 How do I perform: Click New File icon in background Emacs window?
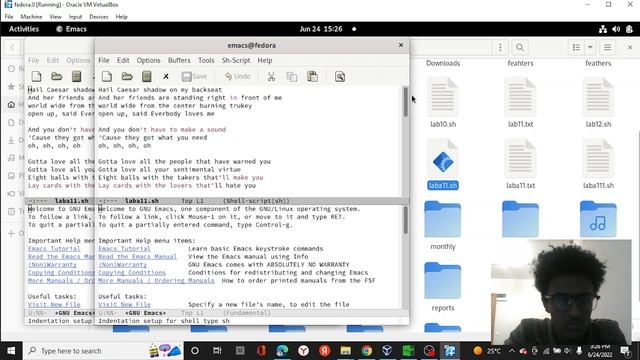click(37, 76)
